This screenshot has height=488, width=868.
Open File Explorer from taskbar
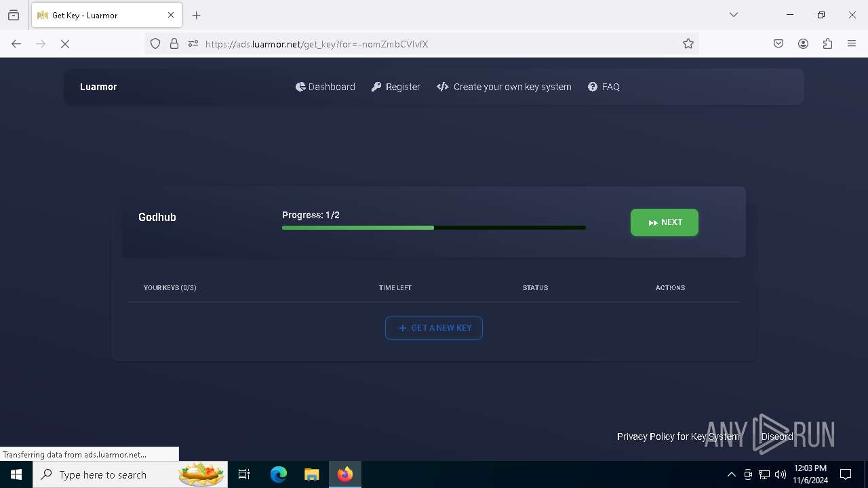[x=311, y=474]
